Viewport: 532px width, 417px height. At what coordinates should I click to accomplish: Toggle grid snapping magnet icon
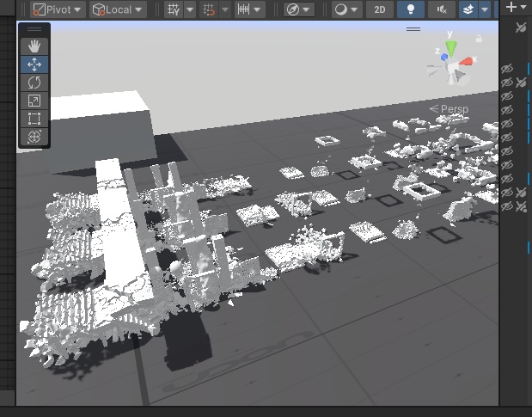(x=209, y=9)
